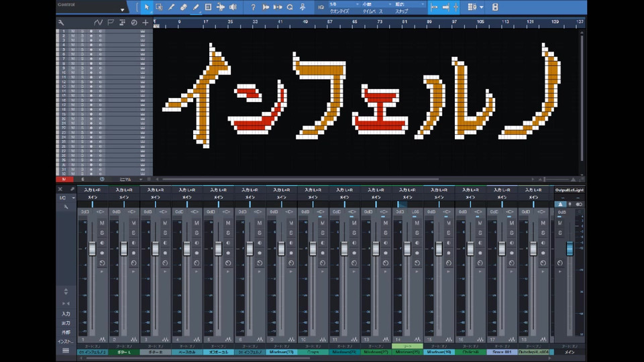Show automation with the curve icon
Image resolution: width=644 pixels, height=362 pixels.
tap(98, 23)
